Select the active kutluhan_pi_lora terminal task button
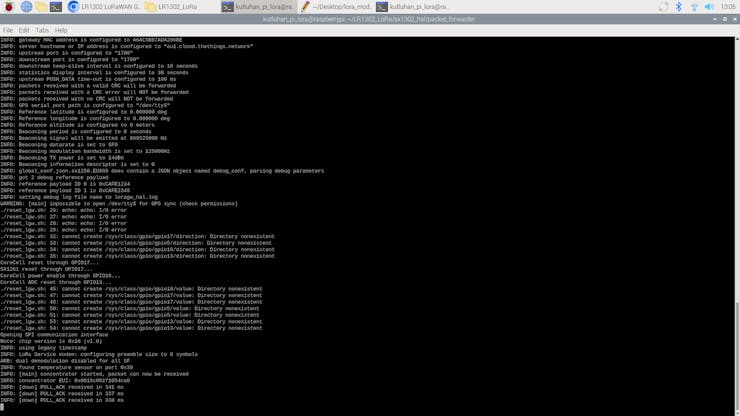 258,7
